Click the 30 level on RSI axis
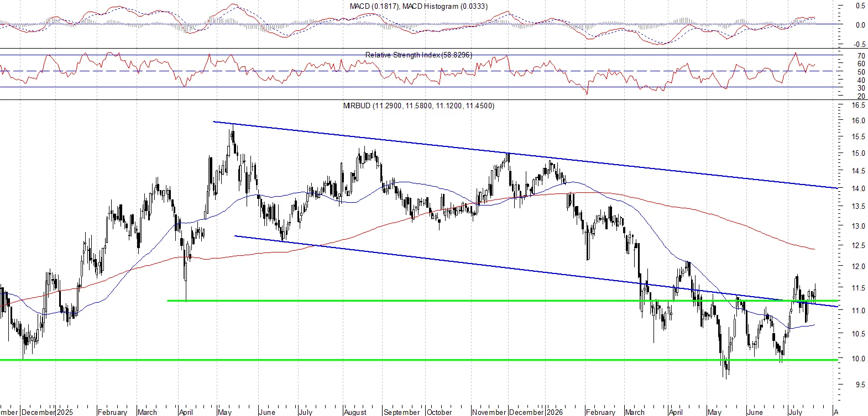The image size is (868, 416). click(x=861, y=88)
